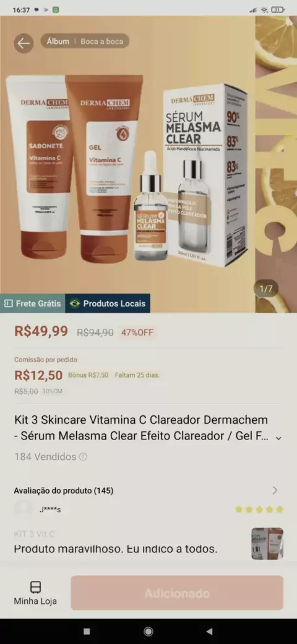Screen dimensions: 297x644
Task: Tap the back arrow icon
Action: pos(24,43)
